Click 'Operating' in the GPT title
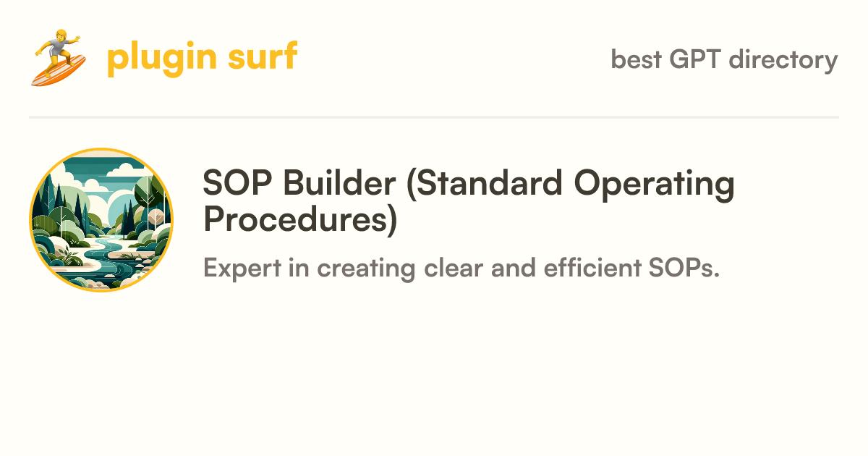868x456 pixels. (655, 185)
